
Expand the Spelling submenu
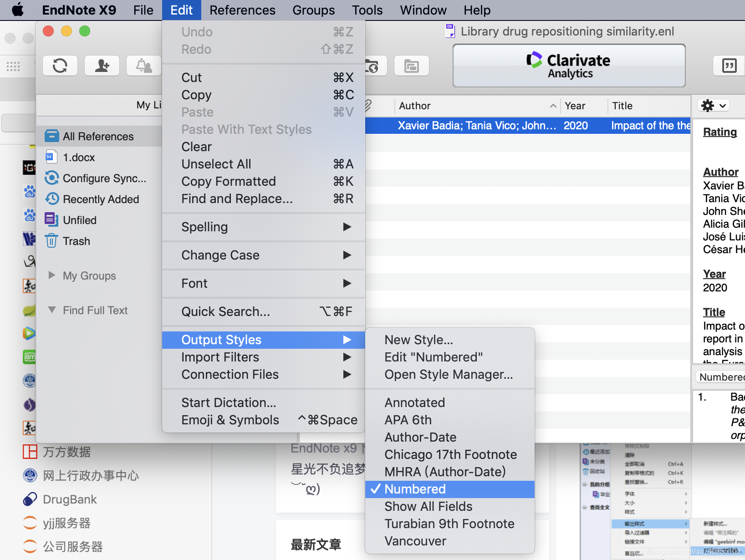point(264,227)
